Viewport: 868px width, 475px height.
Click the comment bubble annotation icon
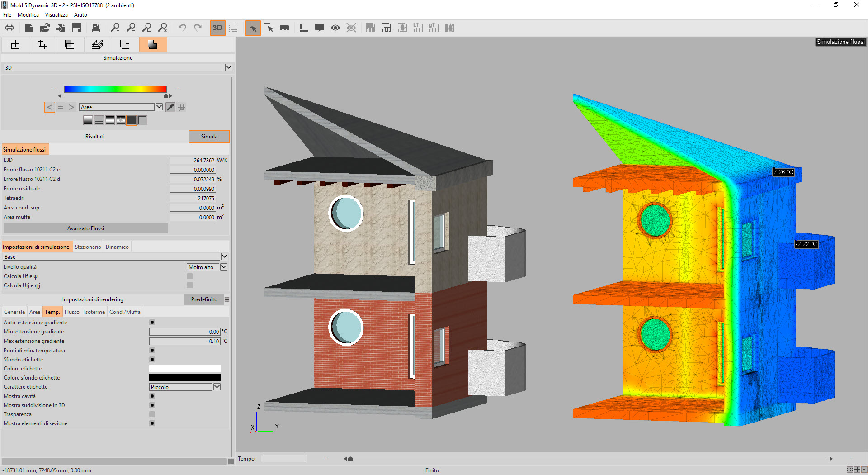[x=320, y=28]
